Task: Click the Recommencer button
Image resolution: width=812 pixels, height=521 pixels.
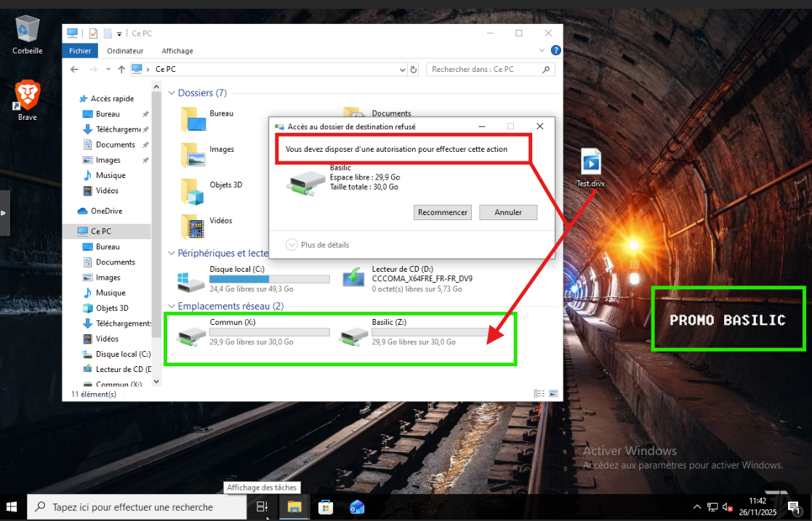Action: tap(443, 212)
